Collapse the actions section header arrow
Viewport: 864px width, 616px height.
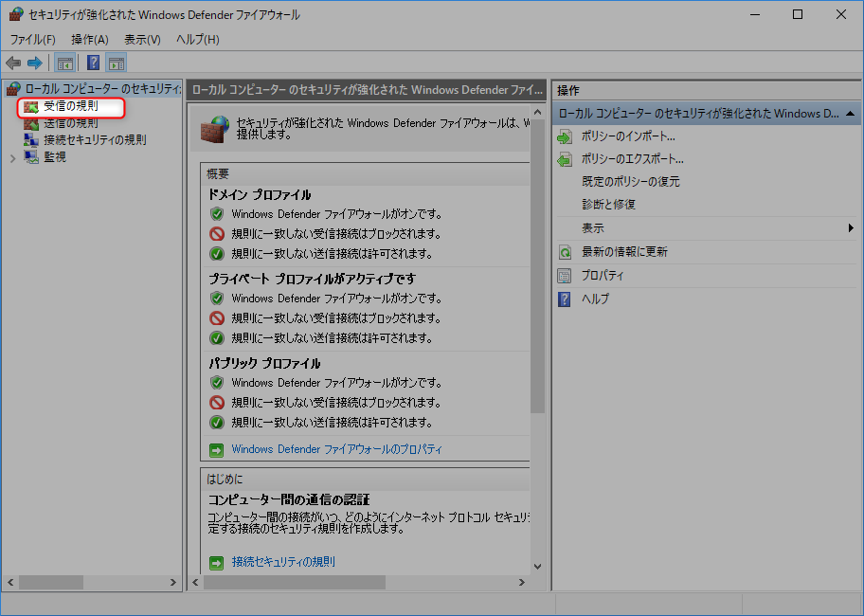(x=850, y=114)
